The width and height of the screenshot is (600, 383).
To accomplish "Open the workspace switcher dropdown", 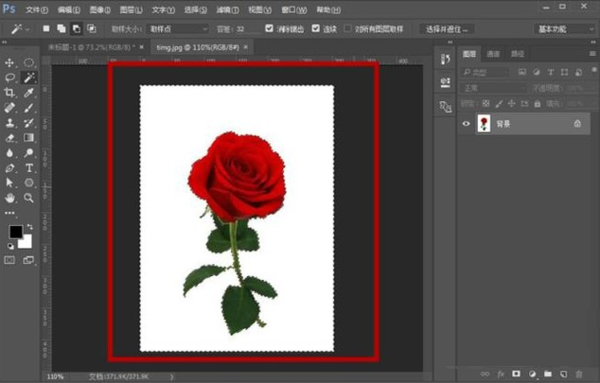I will click(564, 29).
